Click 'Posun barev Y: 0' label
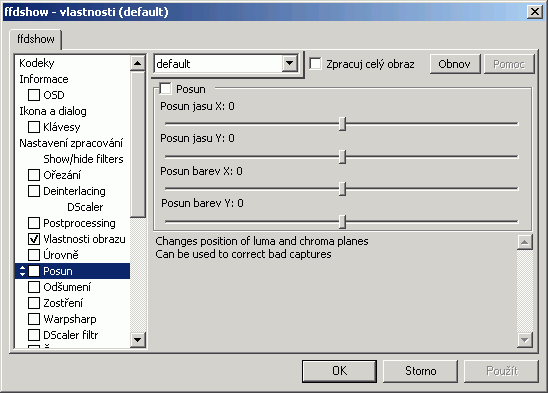 [202, 203]
